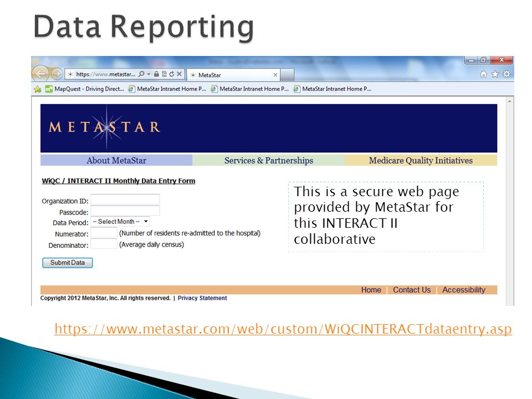Click the Home footer link
The image size is (532, 399).
(371, 290)
